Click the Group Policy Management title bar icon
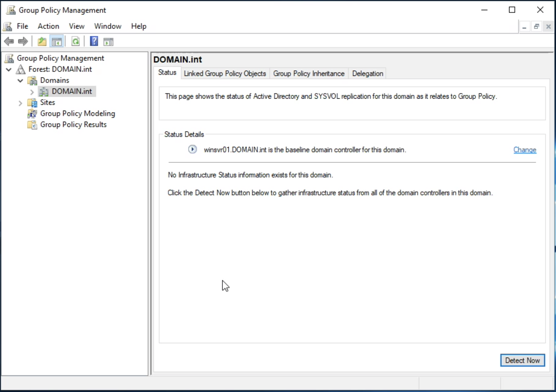This screenshot has height=392, width=556. pos(11,10)
